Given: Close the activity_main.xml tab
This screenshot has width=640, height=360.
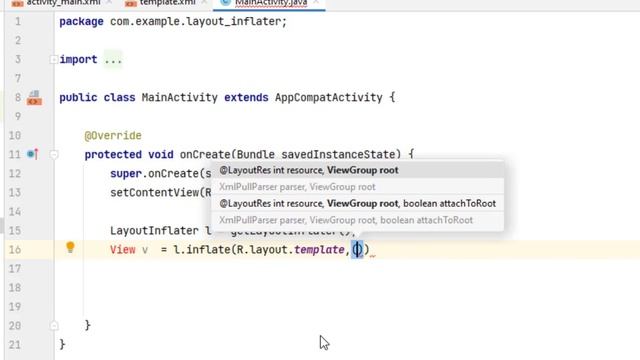Looking at the screenshot, I should 109,3.
